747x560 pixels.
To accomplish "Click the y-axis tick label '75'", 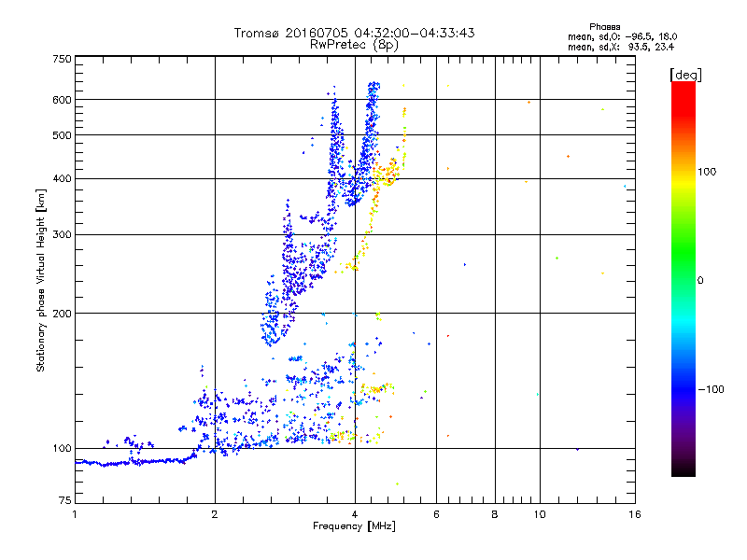I will [x=65, y=500].
